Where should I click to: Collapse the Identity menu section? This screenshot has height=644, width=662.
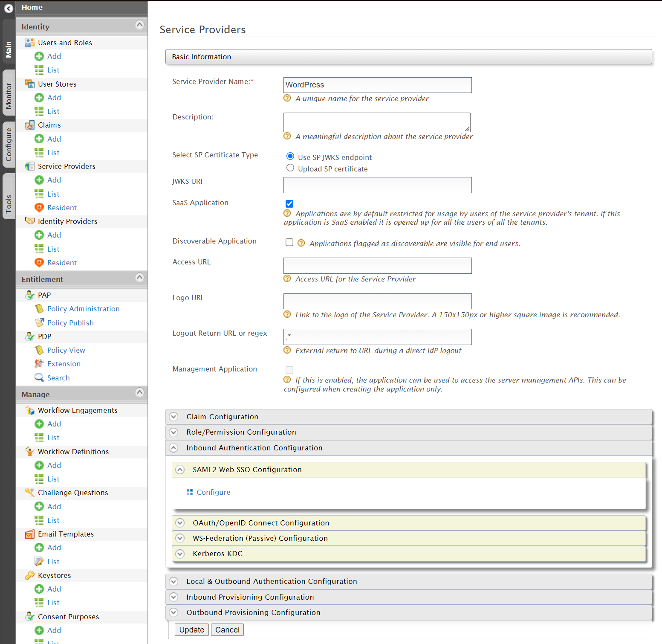pyautogui.click(x=139, y=25)
